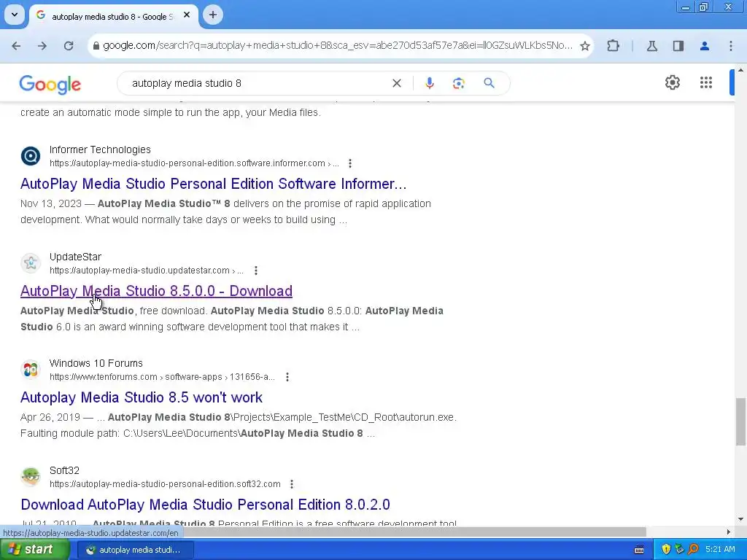The width and height of the screenshot is (747, 560).
Task: Open more options for UpdateStar result
Action: (256, 271)
